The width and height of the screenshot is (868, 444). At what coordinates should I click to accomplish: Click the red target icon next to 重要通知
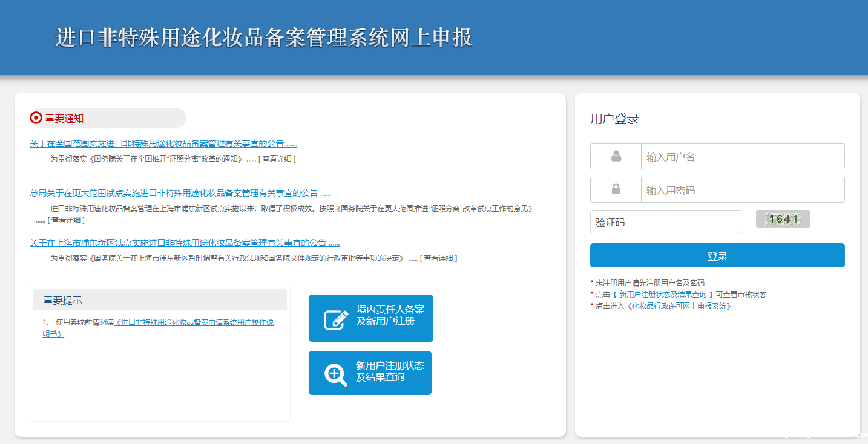point(36,118)
